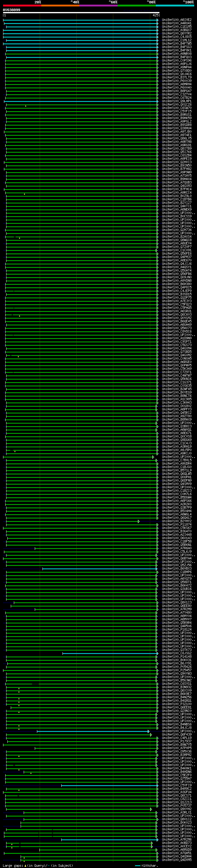Open hit UniRef100_A4RU41

[177, 23]
